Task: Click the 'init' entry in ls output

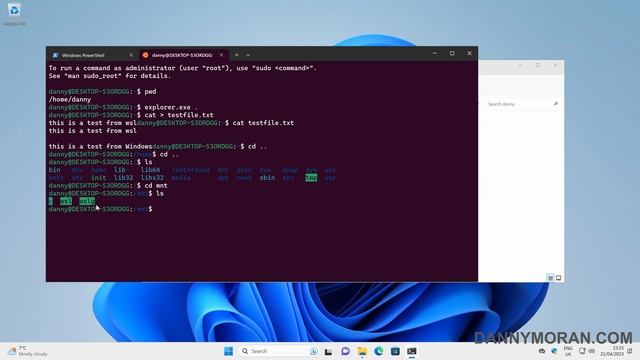Action: pyautogui.click(x=98, y=178)
